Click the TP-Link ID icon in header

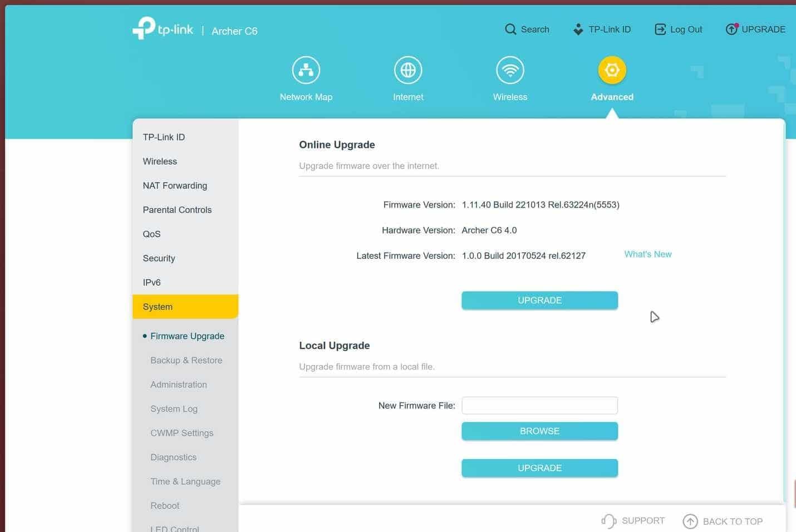click(x=578, y=29)
